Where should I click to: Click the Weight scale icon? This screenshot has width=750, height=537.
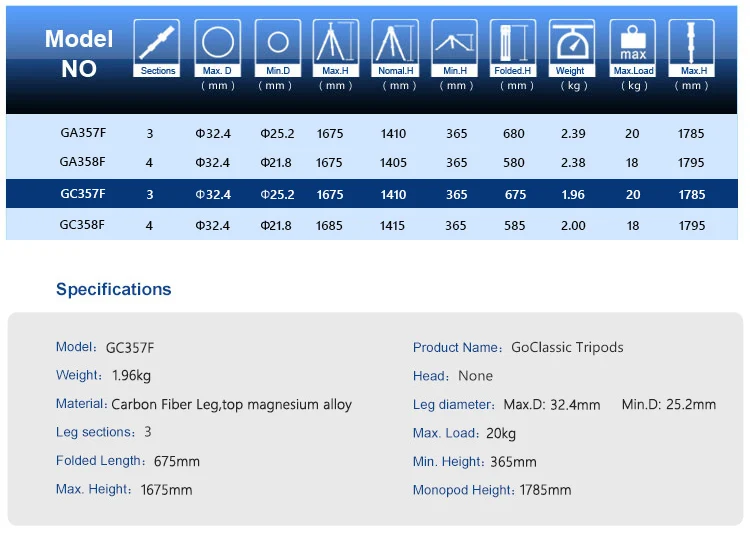click(572, 48)
